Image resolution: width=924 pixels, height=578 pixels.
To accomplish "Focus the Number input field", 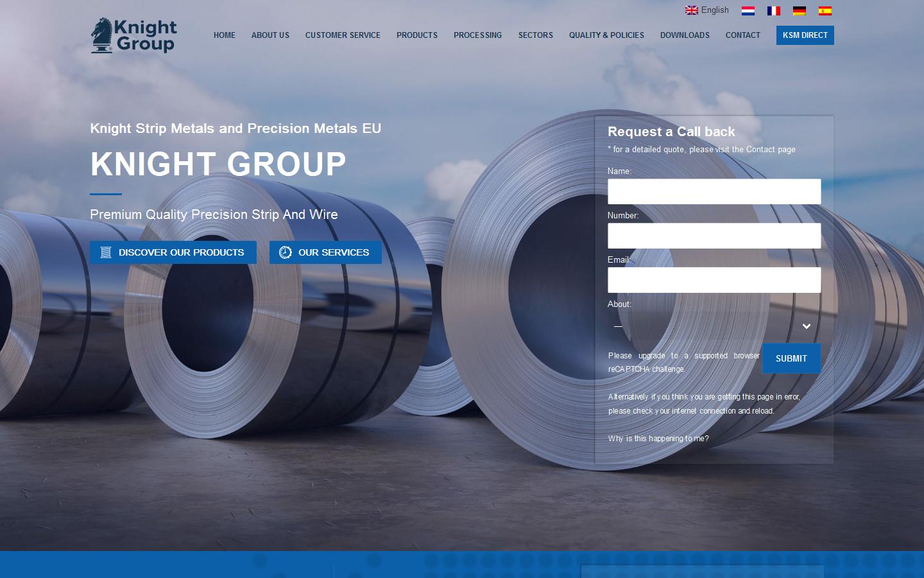I will tap(714, 236).
